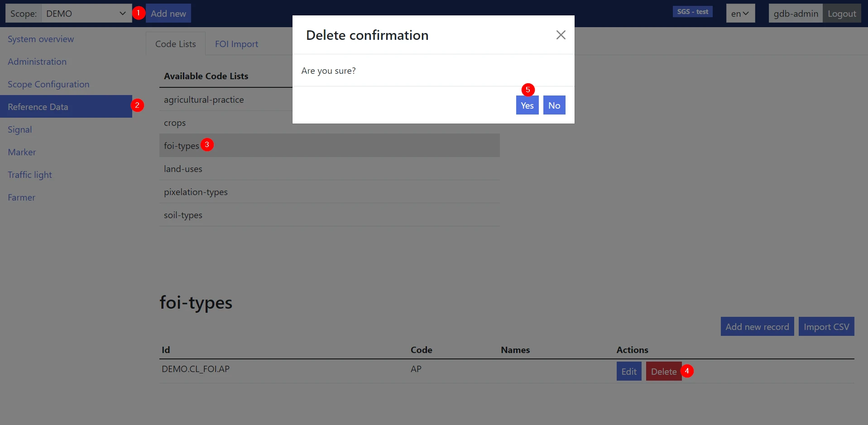Viewport: 868px width, 425px height.
Task: Choose the pixelation-types code list
Action: tap(196, 192)
